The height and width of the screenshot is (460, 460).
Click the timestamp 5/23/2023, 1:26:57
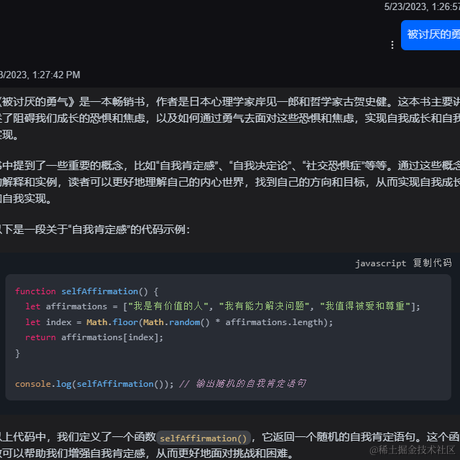[x=422, y=7]
